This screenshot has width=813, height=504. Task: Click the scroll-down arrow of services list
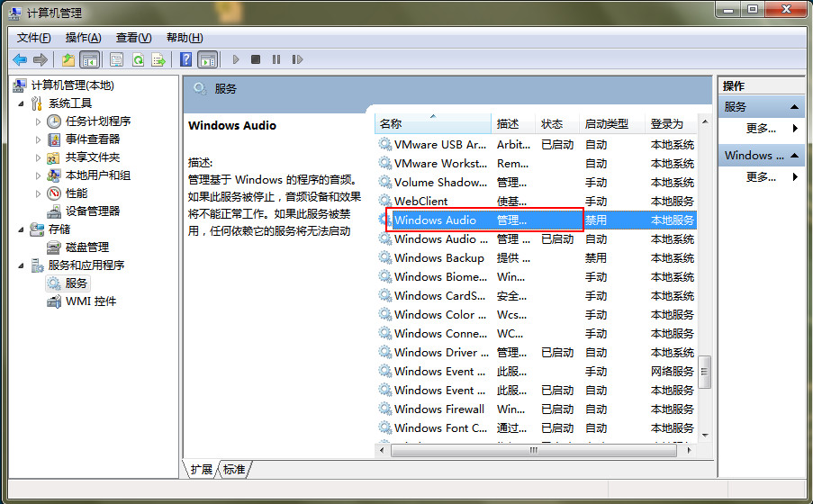(705, 435)
